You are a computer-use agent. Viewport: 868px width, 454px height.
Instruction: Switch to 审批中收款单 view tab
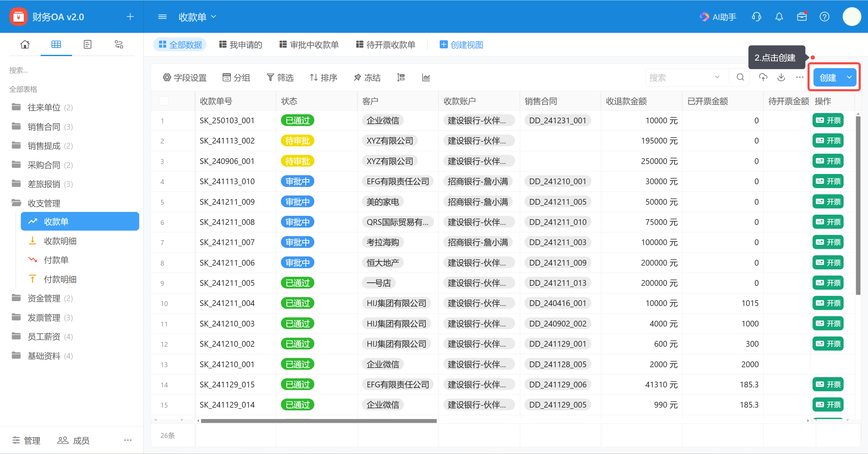309,45
